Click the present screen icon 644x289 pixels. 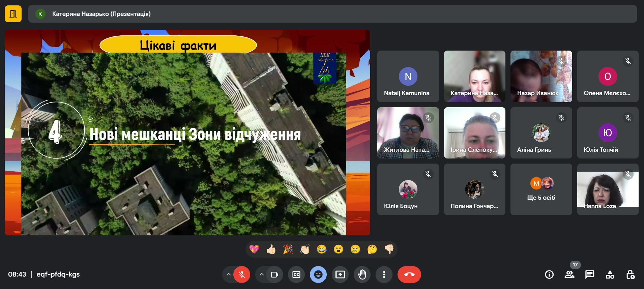click(x=340, y=274)
